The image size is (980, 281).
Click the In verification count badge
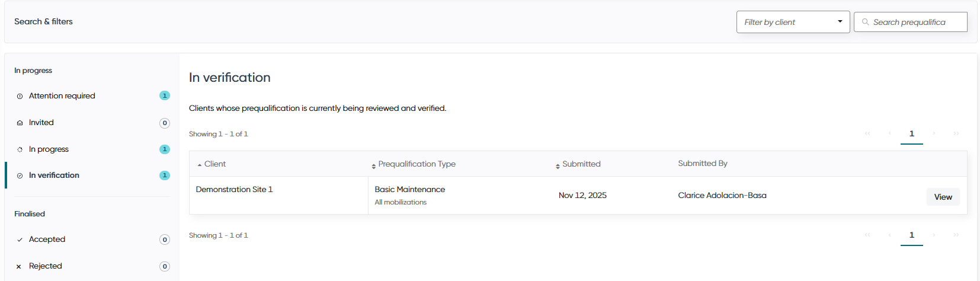tap(165, 175)
